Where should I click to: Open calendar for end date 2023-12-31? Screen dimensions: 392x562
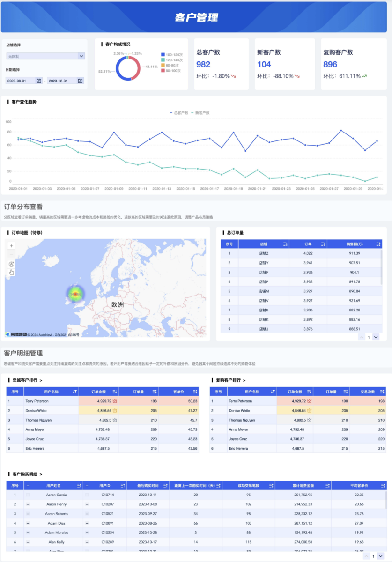tap(80, 81)
